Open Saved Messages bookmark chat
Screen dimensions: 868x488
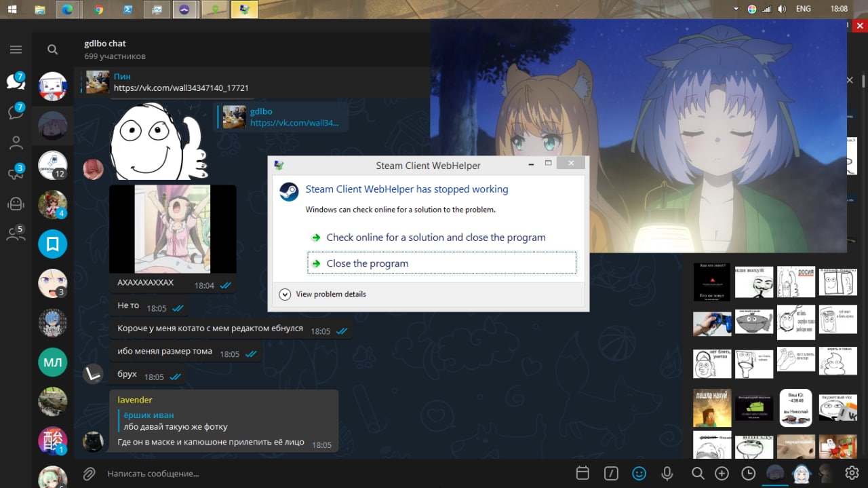click(52, 244)
